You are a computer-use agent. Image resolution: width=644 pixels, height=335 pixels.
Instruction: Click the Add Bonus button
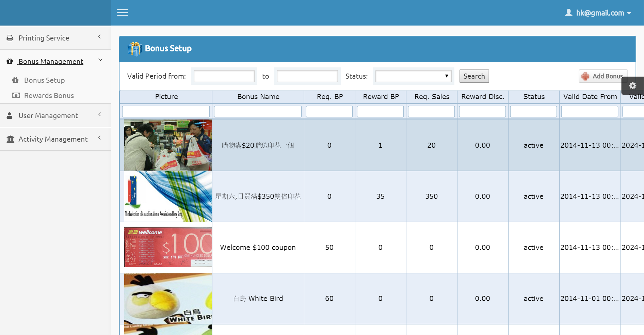tap(603, 76)
